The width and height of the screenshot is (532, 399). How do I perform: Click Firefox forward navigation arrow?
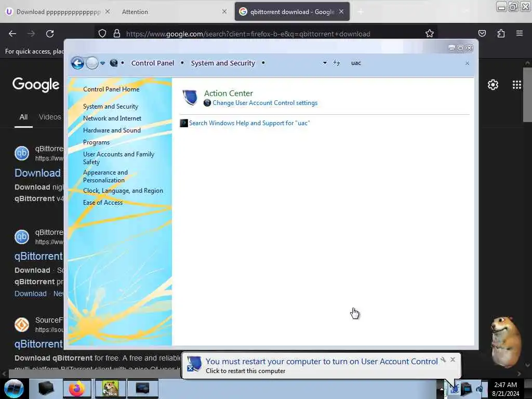31,34
